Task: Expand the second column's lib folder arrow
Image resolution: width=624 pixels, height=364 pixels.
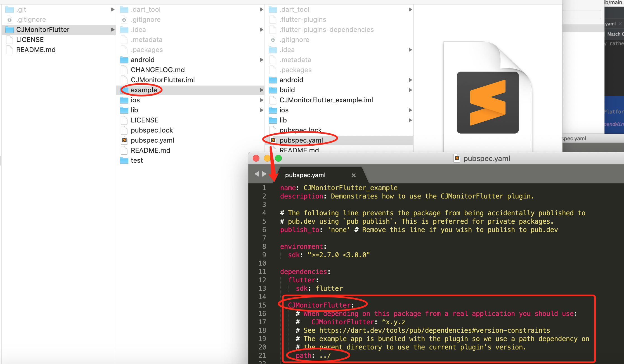Action: (x=261, y=110)
